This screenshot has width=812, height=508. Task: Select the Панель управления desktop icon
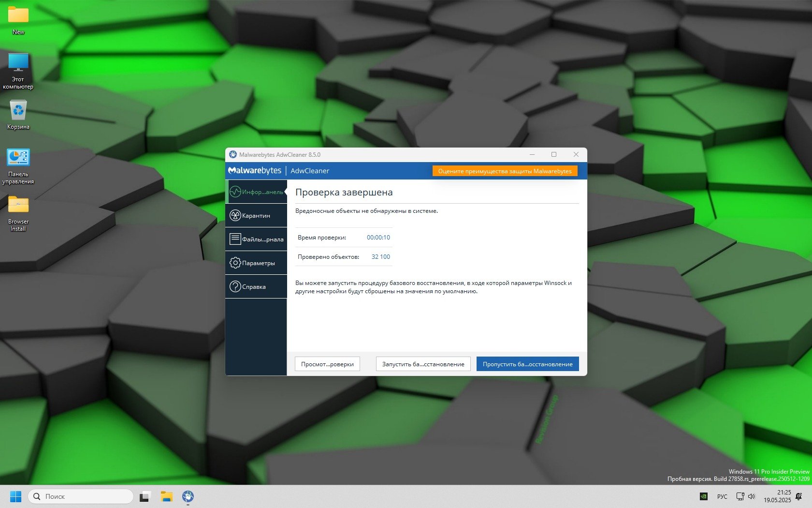[18, 166]
